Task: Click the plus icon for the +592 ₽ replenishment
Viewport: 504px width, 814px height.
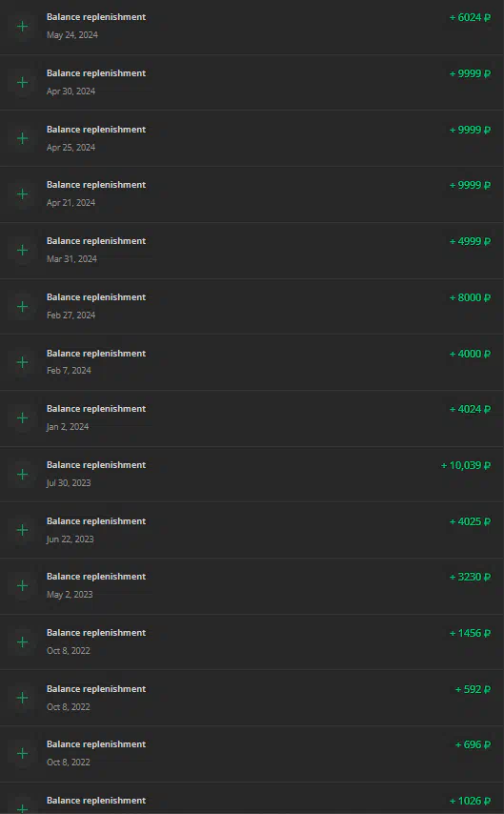Action: 22,698
